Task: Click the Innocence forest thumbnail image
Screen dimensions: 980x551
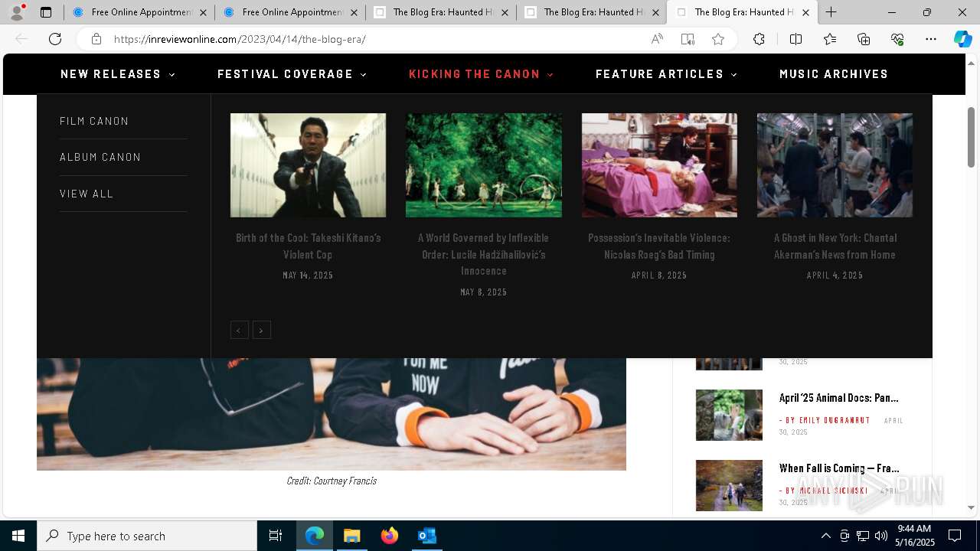Action: [483, 165]
